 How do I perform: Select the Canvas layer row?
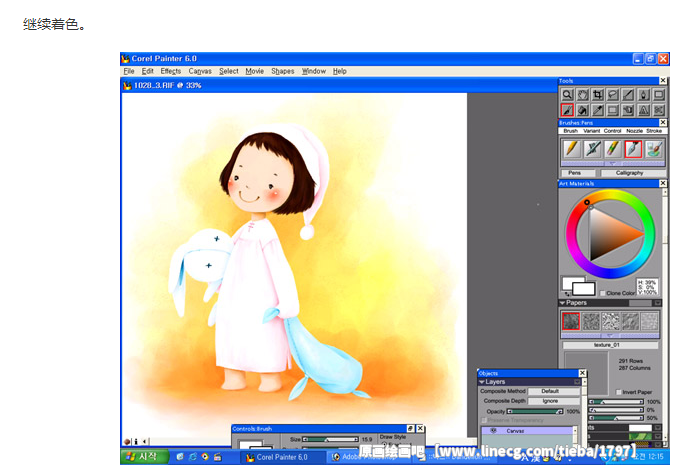(x=529, y=431)
